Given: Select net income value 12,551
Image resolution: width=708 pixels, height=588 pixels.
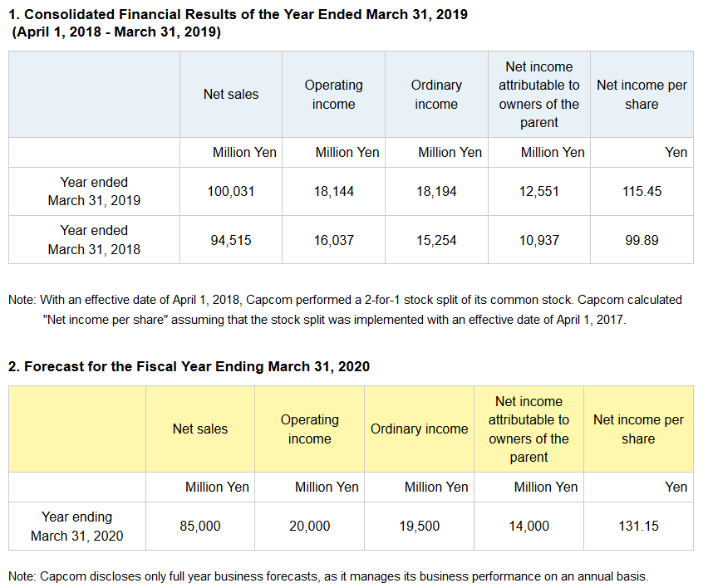Looking at the screenshot, I should [539, 192].
